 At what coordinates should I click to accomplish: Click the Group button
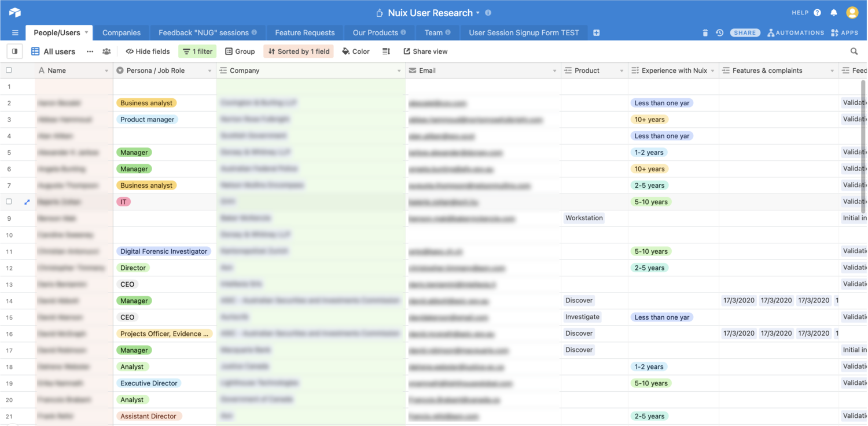tap(240, 51)
